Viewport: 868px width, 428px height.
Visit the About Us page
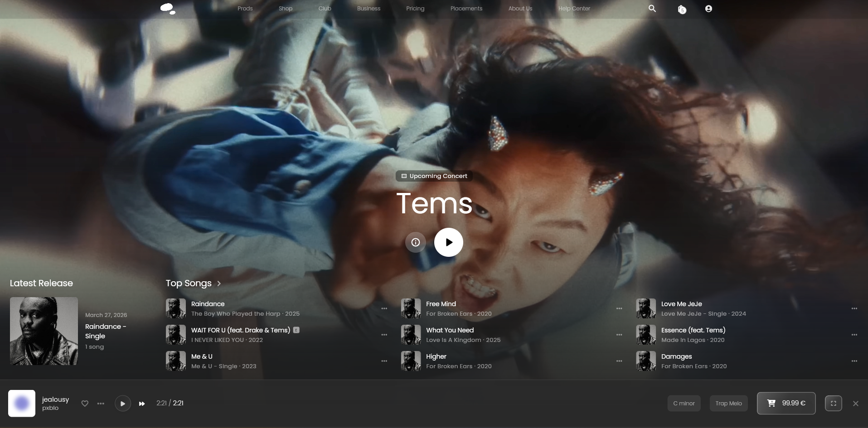pyautogui.click(x=520, y=9)
